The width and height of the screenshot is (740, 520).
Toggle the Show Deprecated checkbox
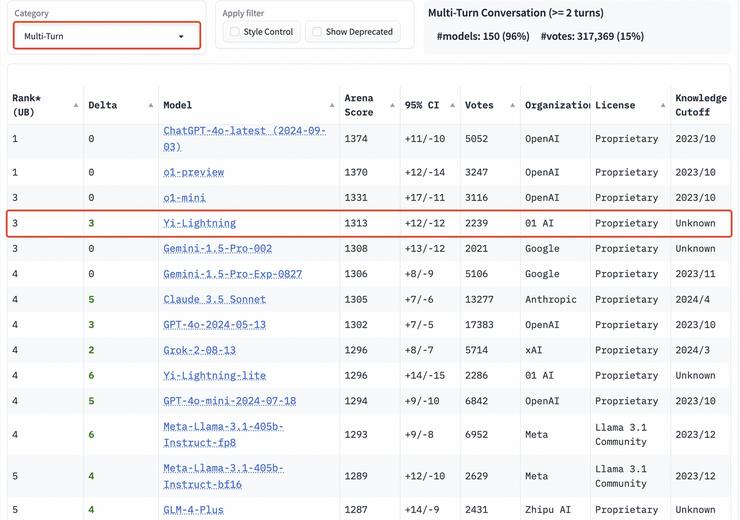click(317, 32)
